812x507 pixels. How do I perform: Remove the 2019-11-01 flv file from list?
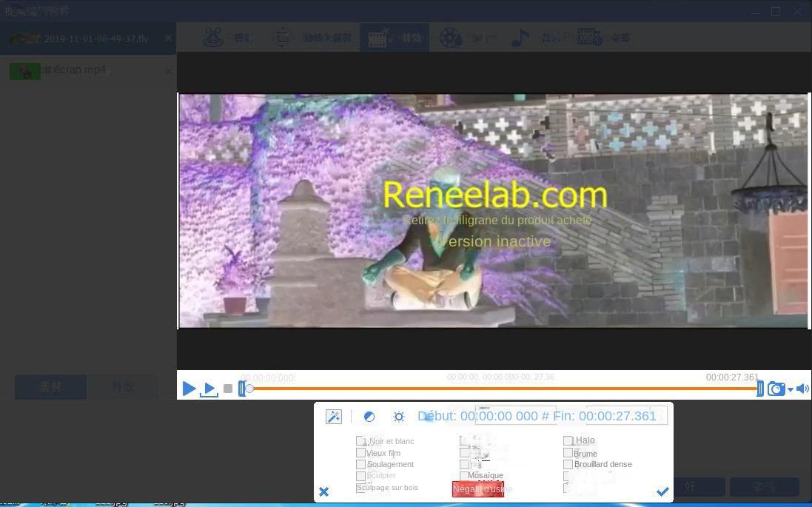(x=168, y=38)
